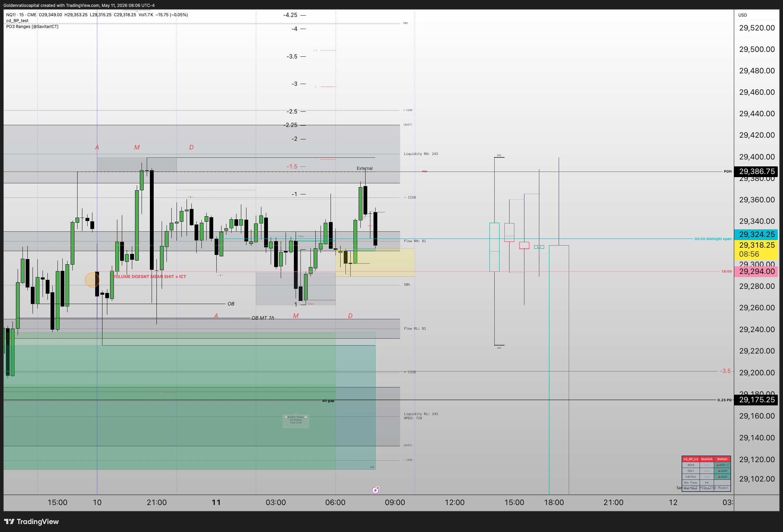
Task: Click the AMD cell in the D/h1 row
Action: 722,471
